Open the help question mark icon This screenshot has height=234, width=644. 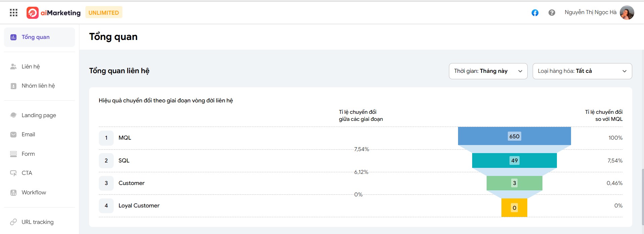(552, 13)
